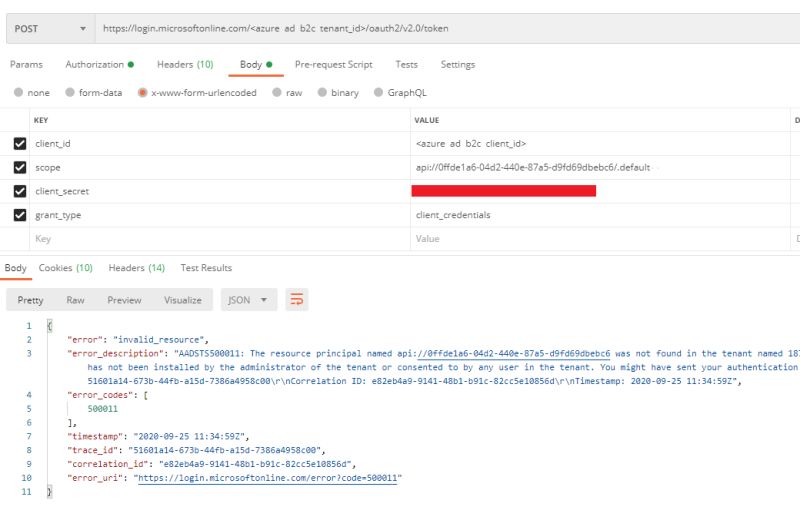Click the VALUE column header
The height and width of the screenshot is (530, 800).
point(427,120)
